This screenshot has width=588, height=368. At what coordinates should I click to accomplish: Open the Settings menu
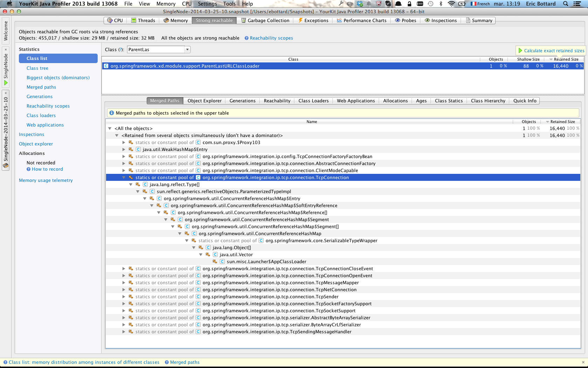207,4
